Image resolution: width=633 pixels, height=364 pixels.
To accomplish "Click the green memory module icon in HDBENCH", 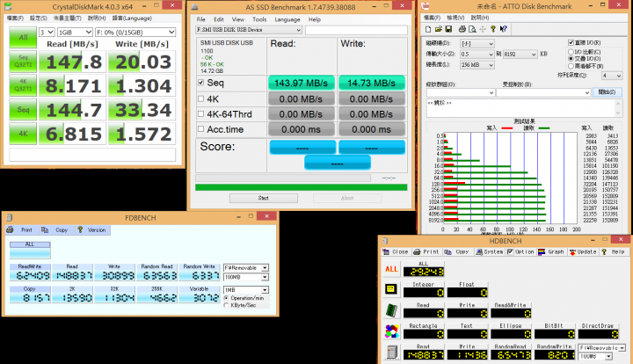I will click(x=391, y=310).
